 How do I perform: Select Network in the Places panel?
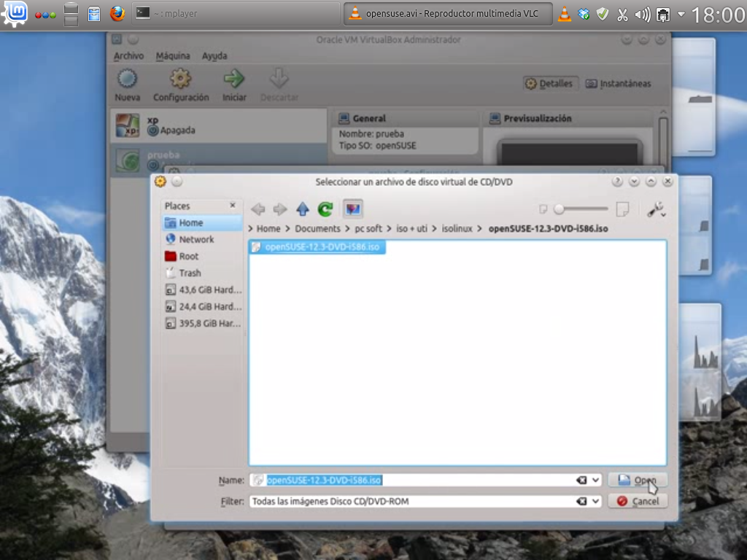(202, 239)
